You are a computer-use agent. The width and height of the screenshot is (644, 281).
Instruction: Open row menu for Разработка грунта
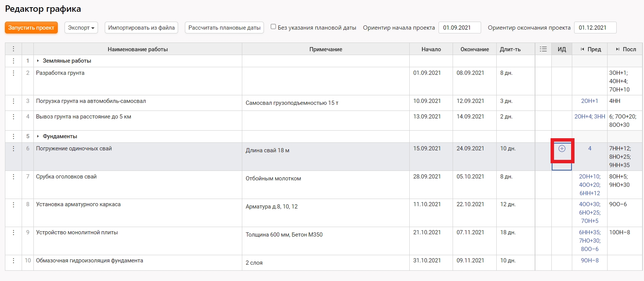tap(14, 73)
